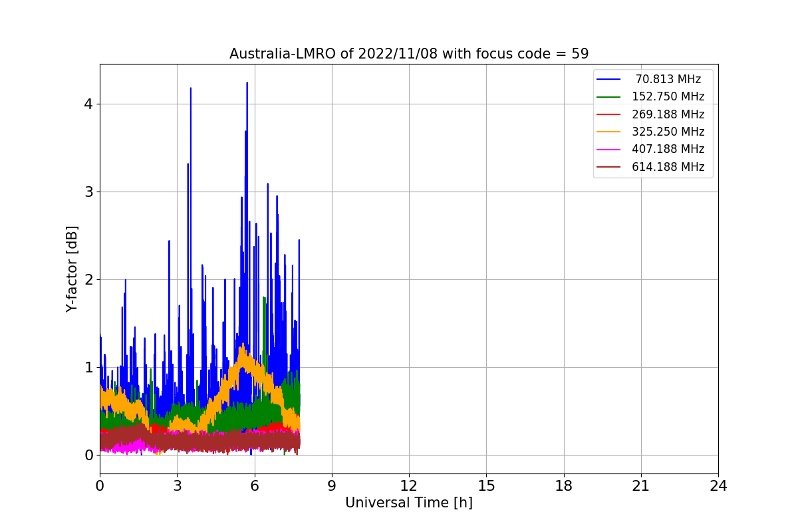Click the Y-factor [dB] axis label
Screen dimensions: 798x532
click(x=72, y=269)
